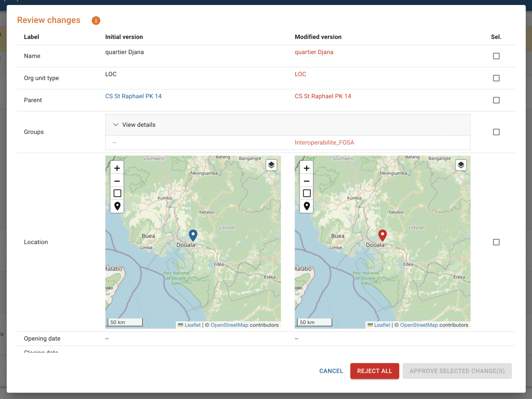Open the layers control on the right map
Viewport: 532px width, 399px height.
click(x=461, y=165)
